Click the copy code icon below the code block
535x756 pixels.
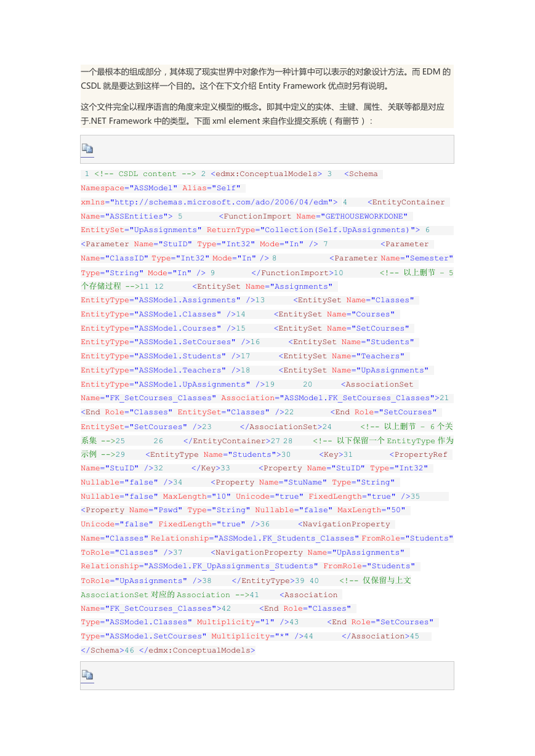click(x=87, y=675)
